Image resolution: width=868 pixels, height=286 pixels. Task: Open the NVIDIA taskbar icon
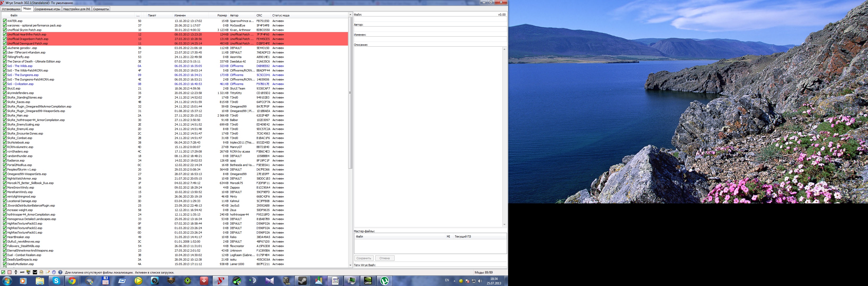(x=368, y=281)
